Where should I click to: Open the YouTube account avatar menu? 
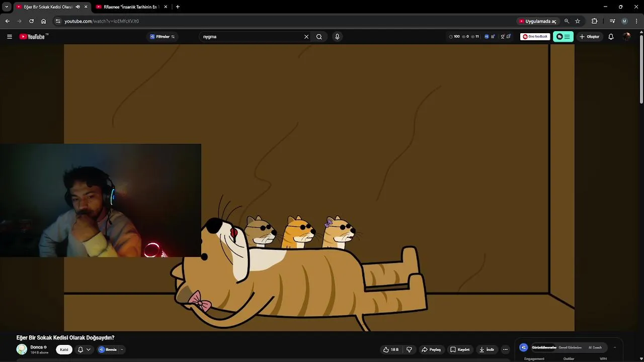pyautogui.click(x=626, y=37)
